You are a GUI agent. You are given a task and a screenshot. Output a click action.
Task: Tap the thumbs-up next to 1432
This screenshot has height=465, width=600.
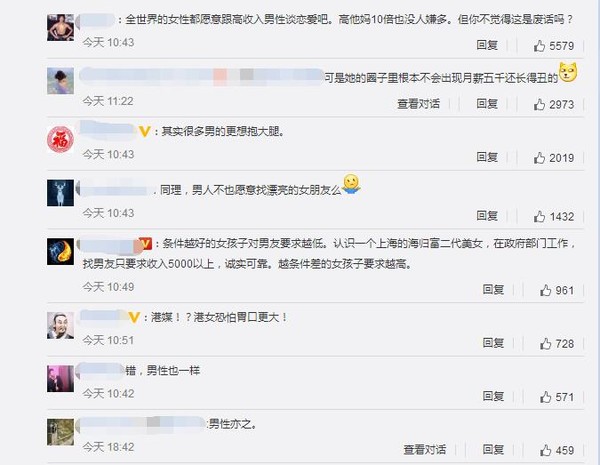(x=539, y=216)
